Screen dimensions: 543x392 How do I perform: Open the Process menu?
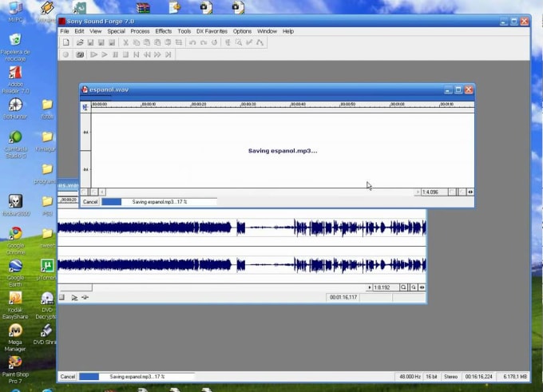(140, 31)
